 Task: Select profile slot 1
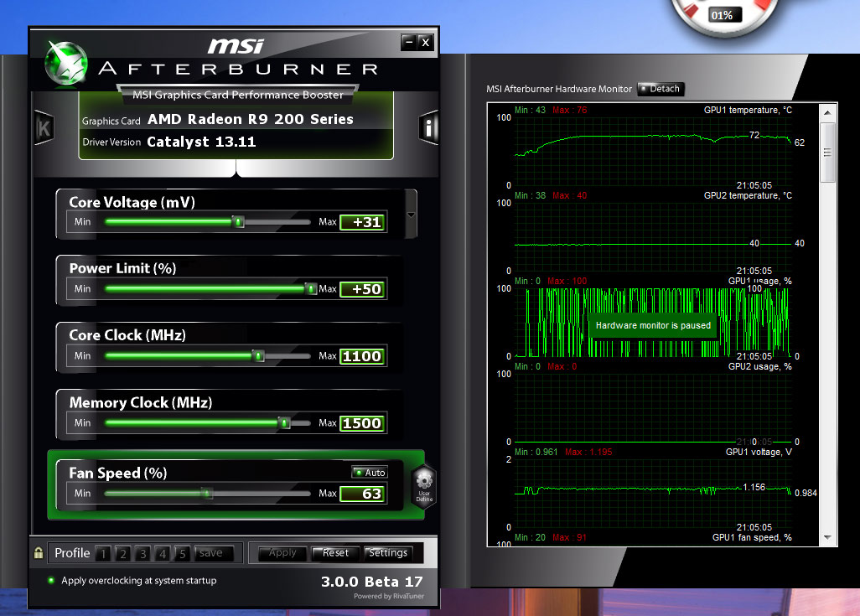tap(102, 553)
